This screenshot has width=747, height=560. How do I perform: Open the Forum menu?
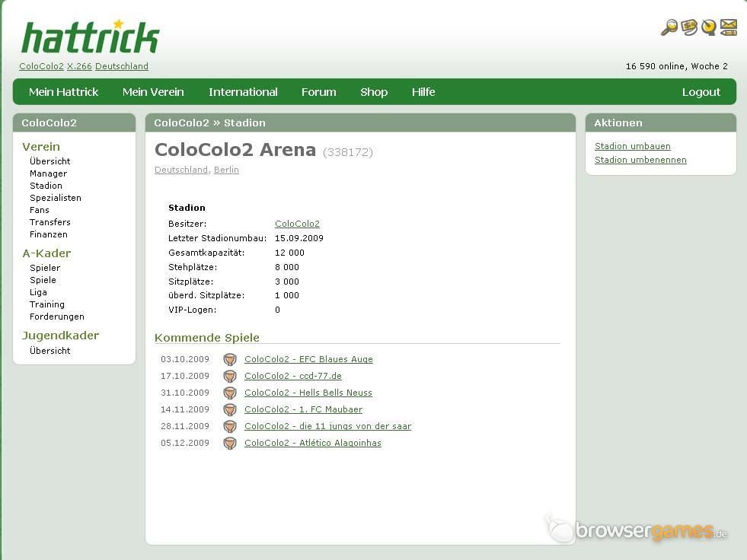click(319, 92)
